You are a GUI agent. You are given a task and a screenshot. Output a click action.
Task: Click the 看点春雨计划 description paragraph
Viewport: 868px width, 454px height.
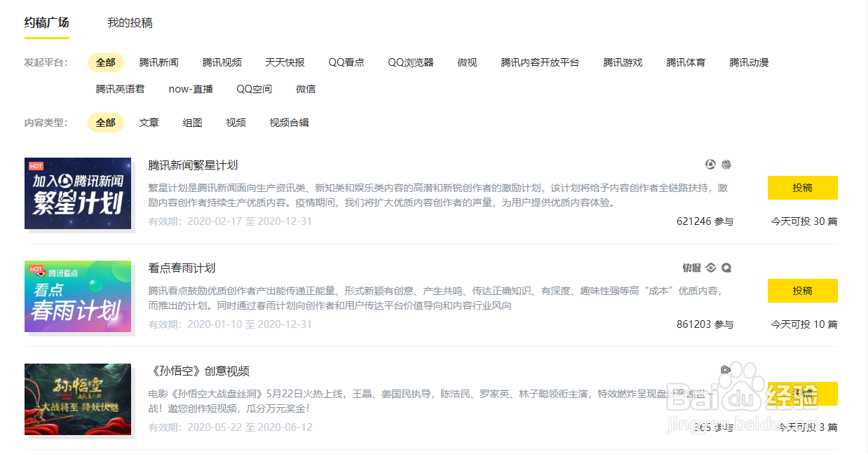tap(436, 298)
